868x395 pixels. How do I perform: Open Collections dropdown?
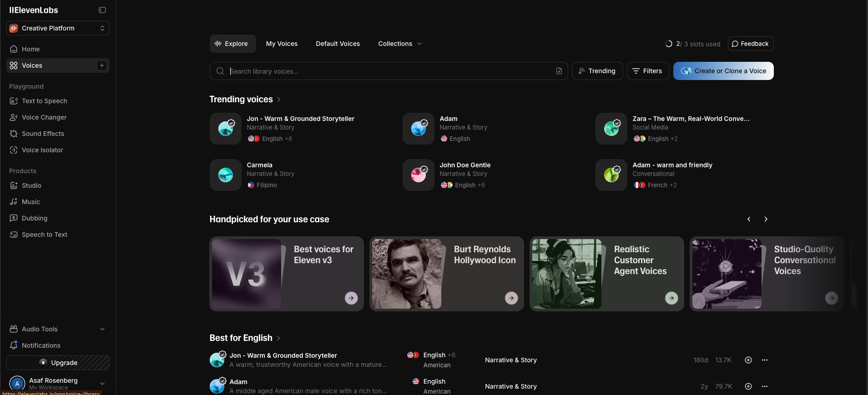(400, 44)
